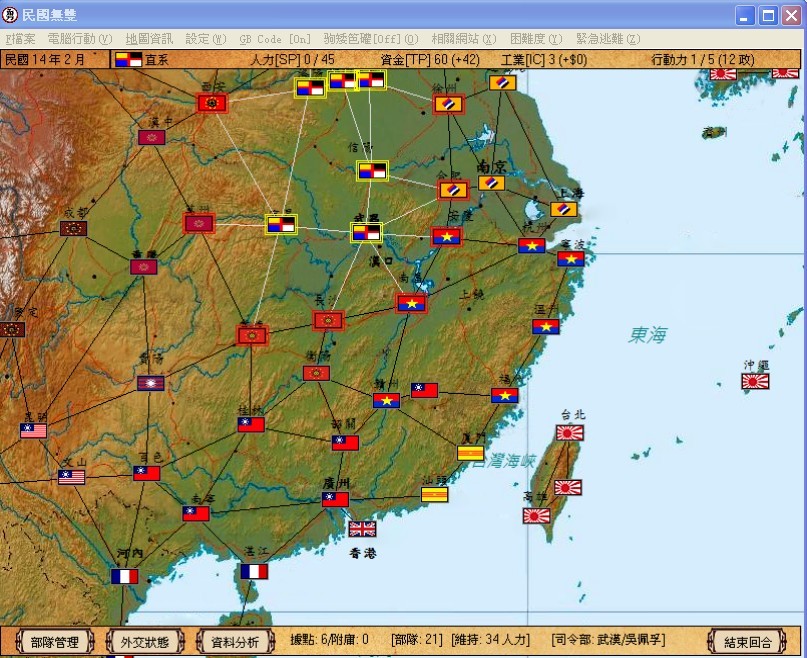Click the 據點: 6/附庸: 0 status text

329,640
